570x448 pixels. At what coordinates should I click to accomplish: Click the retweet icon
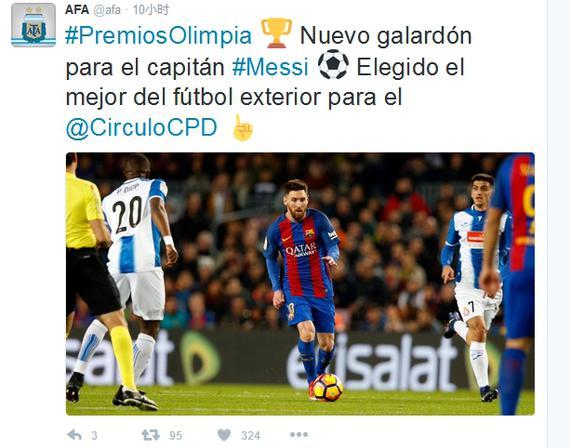point(150,435)
